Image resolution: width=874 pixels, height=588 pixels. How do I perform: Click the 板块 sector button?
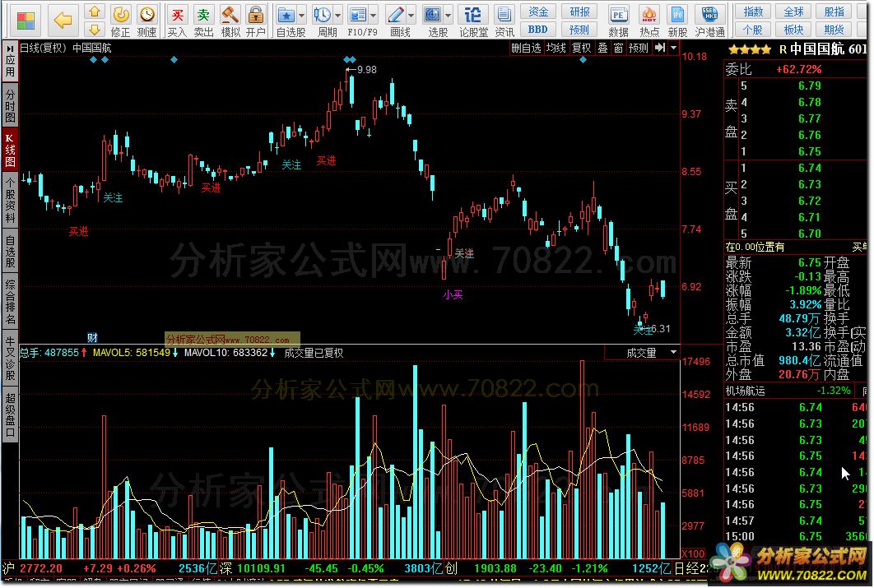point(793,29)
